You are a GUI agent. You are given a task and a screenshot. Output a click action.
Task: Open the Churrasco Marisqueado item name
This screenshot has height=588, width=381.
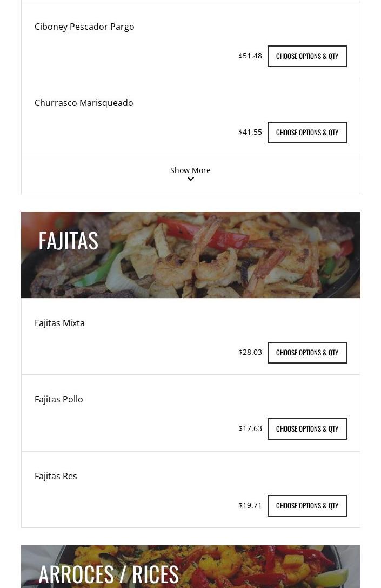84,103
